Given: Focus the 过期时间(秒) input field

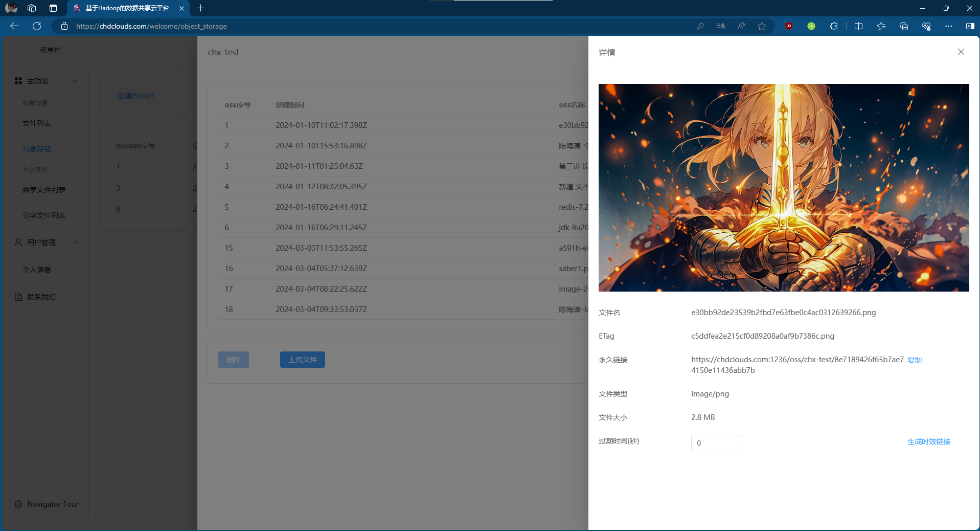Looking at the screenshot, I should [716, 443].
